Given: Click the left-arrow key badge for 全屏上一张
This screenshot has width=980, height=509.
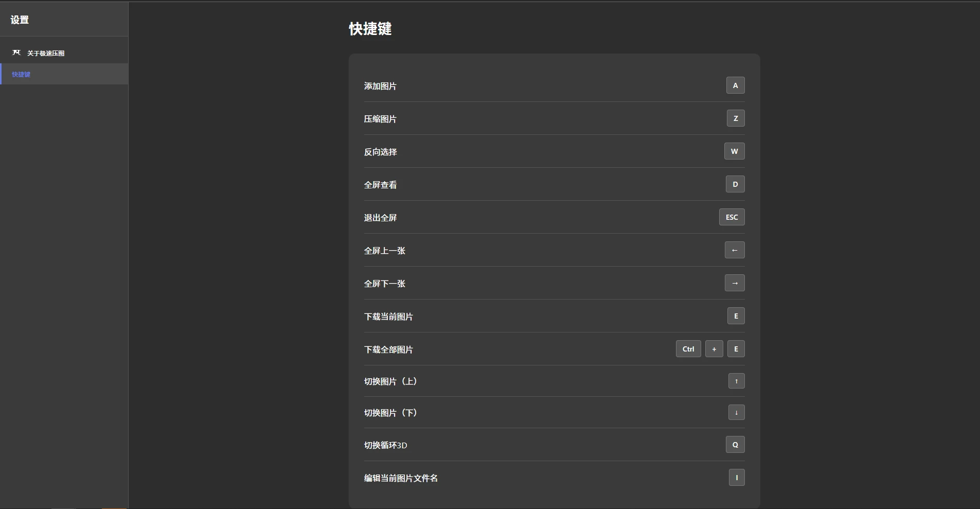Looking at the screenshot, I should (x=734, y=250).
